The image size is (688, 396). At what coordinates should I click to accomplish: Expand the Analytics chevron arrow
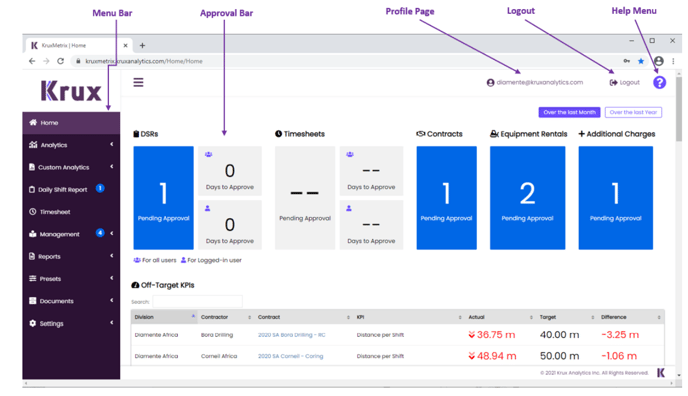112,144
